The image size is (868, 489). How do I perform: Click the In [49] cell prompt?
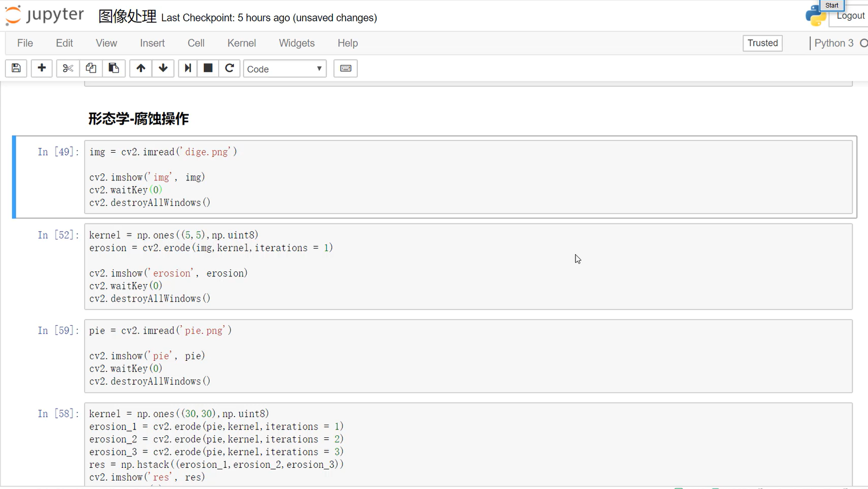[x=58, y=152]
